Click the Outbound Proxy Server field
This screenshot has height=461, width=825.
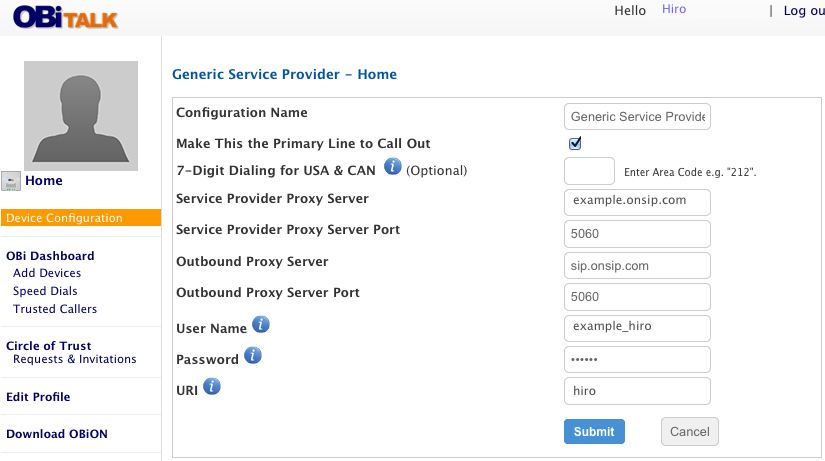pos(637,266)
